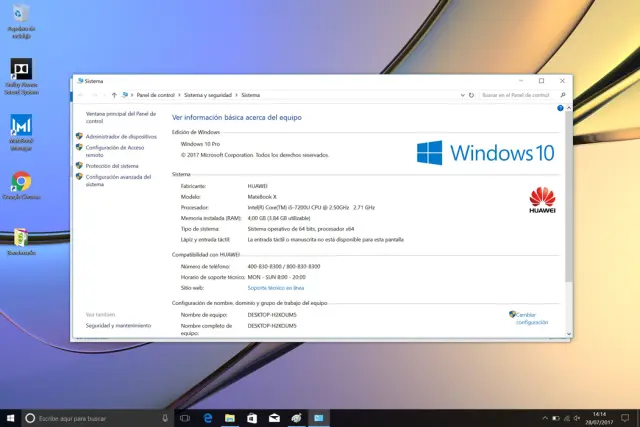This screenshot has height=427, width=640.
Task: Open File Explorer from the taskbar
Action: (x=230, y=417)
